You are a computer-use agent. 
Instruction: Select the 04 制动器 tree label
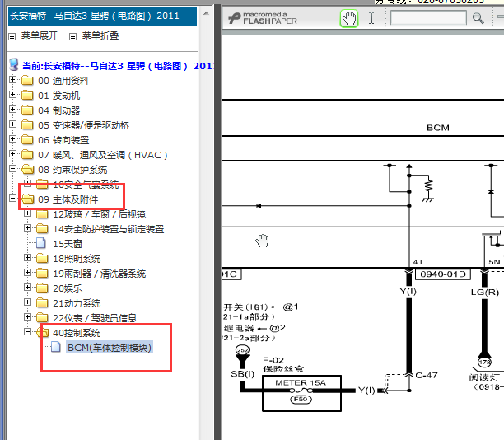tap(58, 110)
